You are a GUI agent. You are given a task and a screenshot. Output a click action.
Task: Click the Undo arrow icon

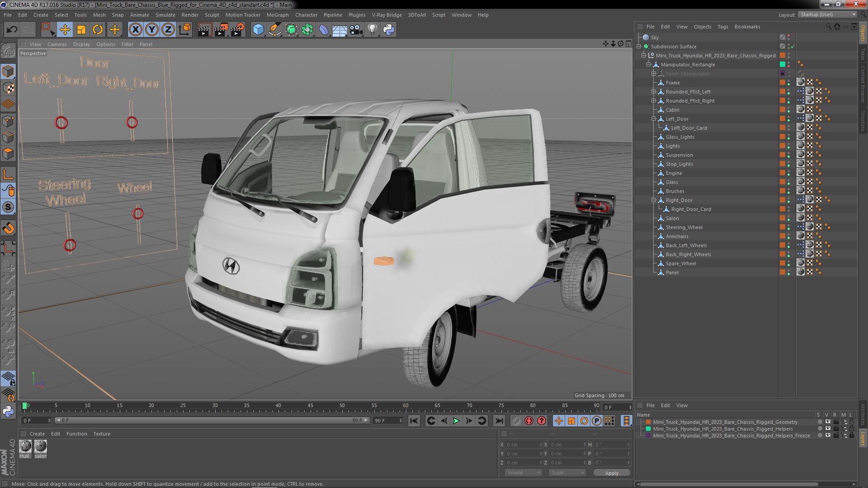coord(12,30)
